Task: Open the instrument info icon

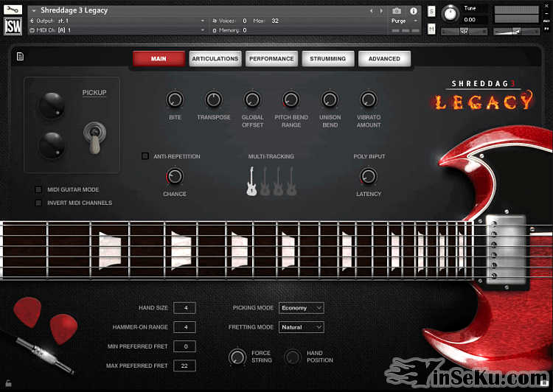Action: coord(413,11)
